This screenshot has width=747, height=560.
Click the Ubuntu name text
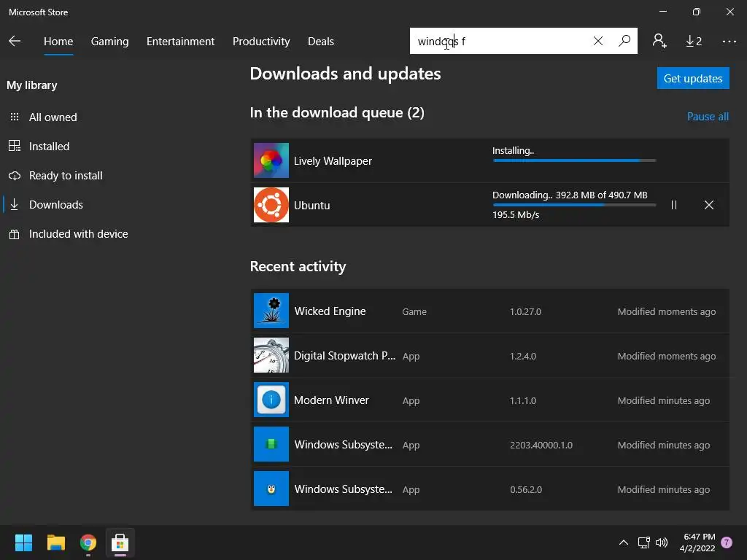pyautogui.click(x=312, y=205)
